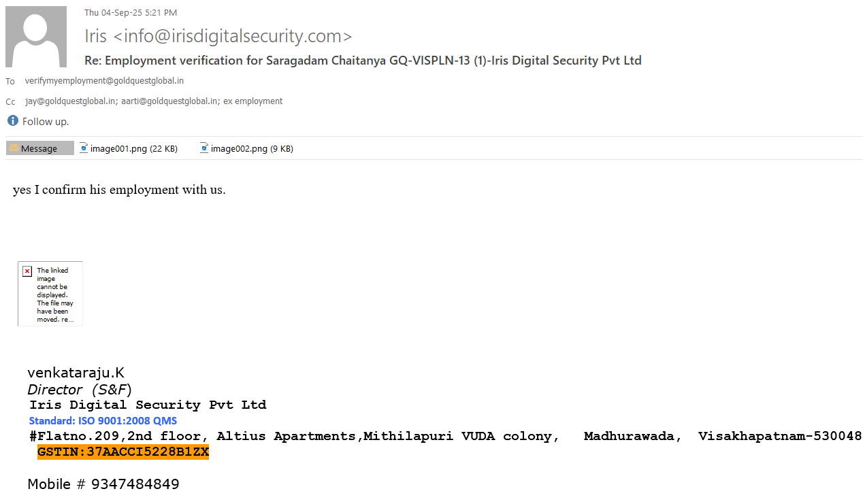Click the sender's avatar picture

point(36,37)
